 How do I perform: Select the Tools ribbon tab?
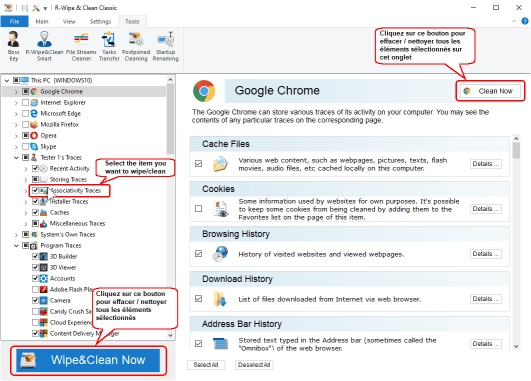(x=132, y=21)
